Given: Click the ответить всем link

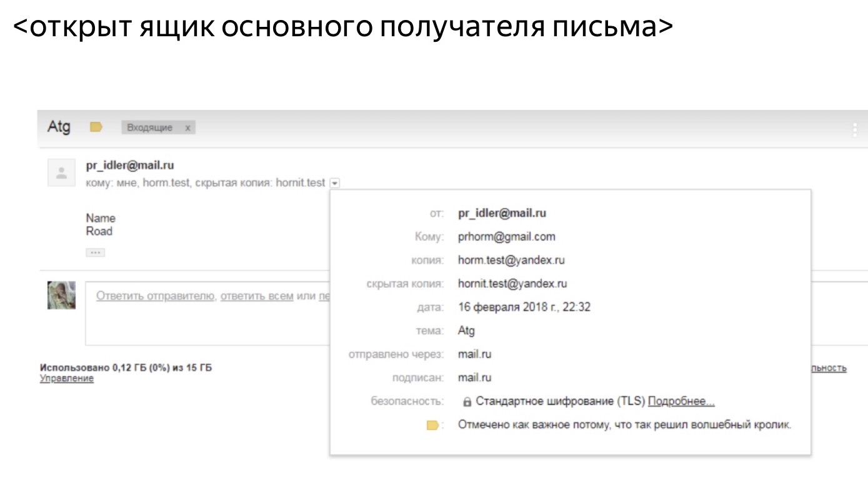Looking at the screenshot, I should [257, 296].
